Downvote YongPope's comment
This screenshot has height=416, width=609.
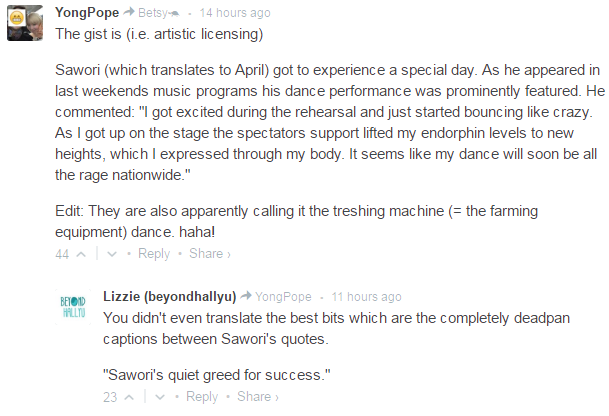[111, 254]
